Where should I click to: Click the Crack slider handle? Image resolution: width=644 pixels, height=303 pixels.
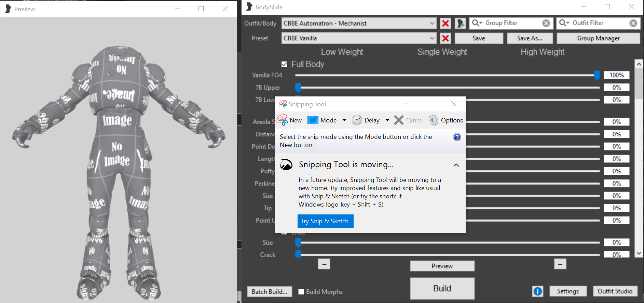(298, 254)
